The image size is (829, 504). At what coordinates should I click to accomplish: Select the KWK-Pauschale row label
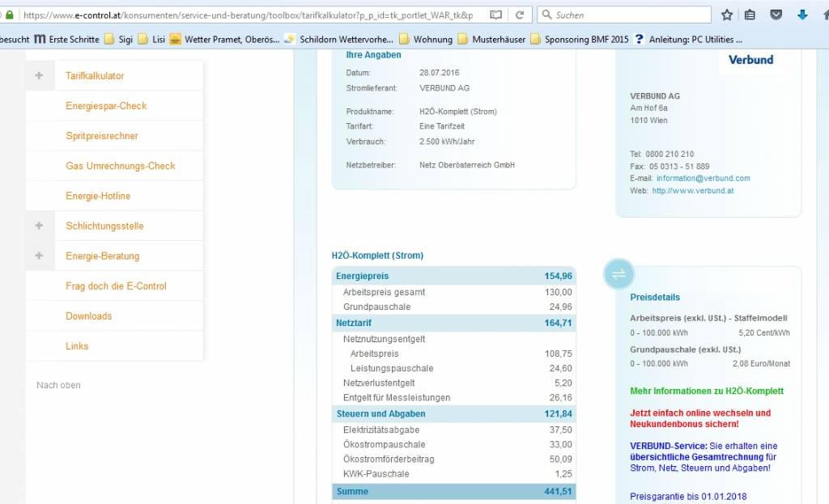[376, 474]
